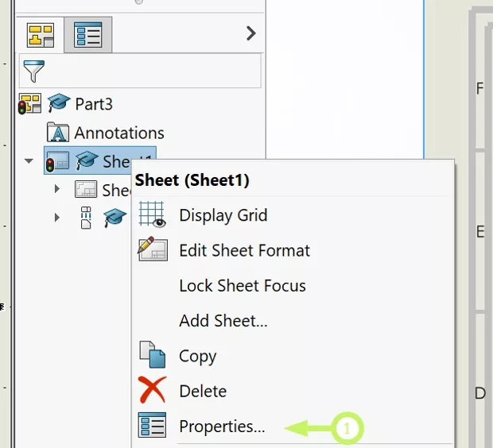Toggle Lock Sheet Focus option
Image resolution: width=493 pixels, height=448 pixels.
pyautogui.click(x=242, y=285)
